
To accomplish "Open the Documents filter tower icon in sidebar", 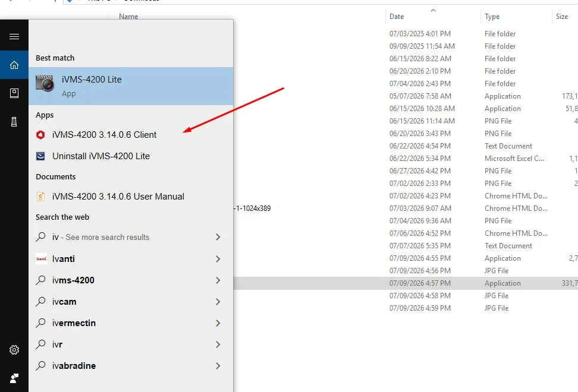I will click(x=14, y=122).
